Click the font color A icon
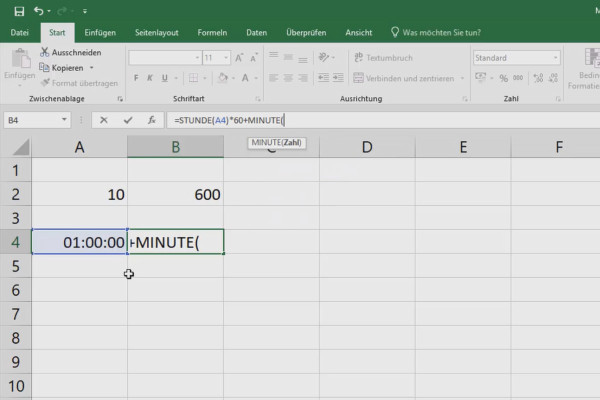This screenshot has height=400, width=600. tap(245, 78)
